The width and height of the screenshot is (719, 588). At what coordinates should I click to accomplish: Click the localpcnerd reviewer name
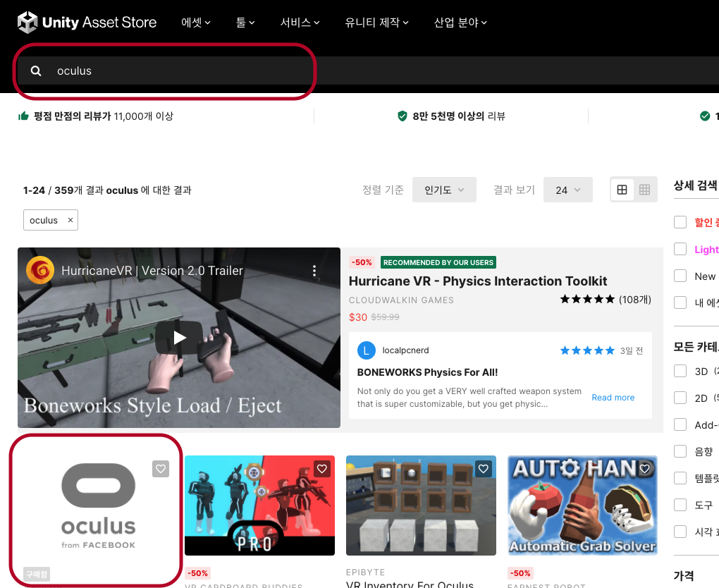coord(406,350)
